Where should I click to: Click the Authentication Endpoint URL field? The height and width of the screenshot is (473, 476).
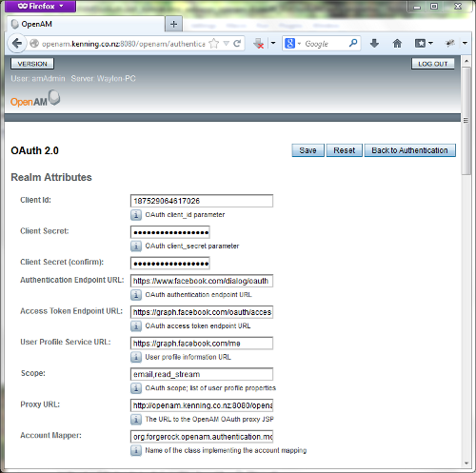point(202,281)
